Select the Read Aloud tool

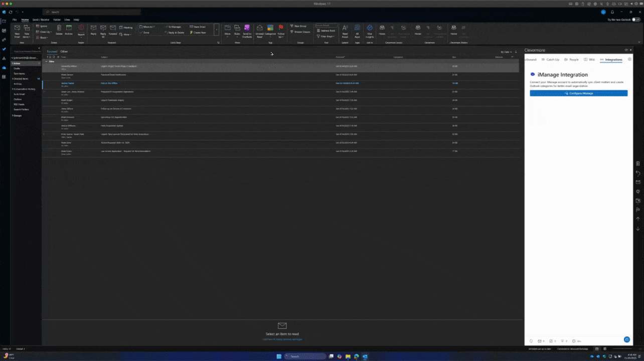[345, 31]
